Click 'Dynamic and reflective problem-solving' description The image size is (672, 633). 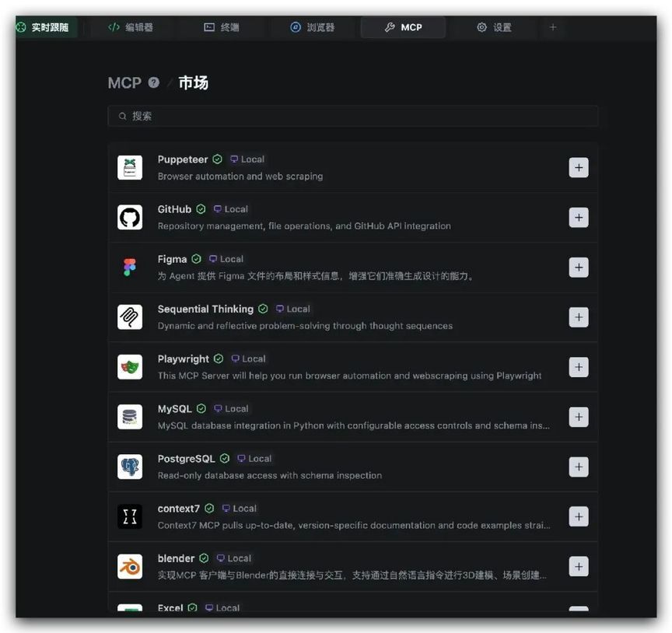[305, 326]
